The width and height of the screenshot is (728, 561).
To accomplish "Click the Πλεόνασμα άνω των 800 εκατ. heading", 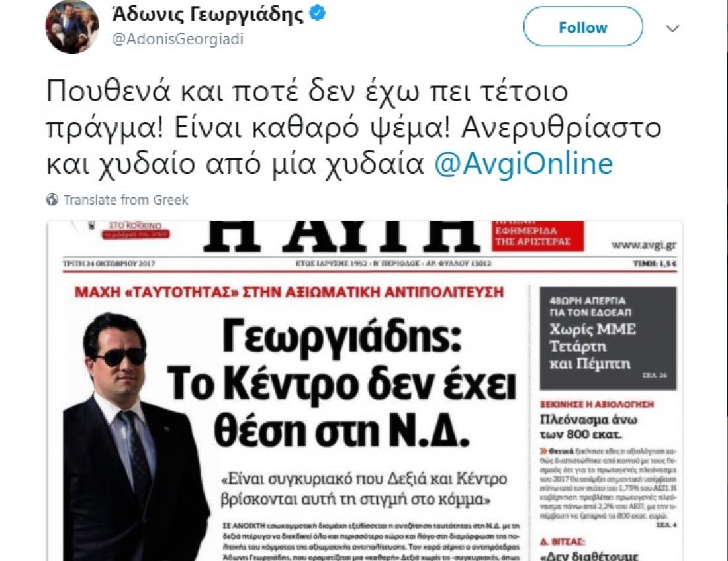I will tap(588, 427).
